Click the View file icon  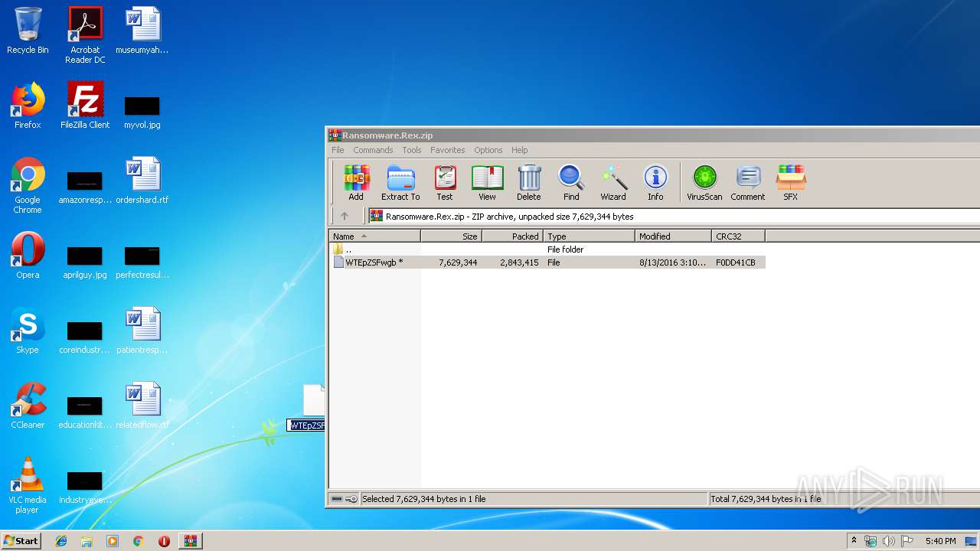pos(487,183)
